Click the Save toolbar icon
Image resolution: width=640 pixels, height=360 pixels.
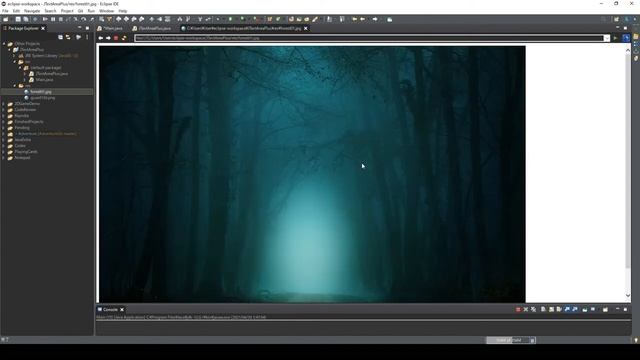coord(18,19)
